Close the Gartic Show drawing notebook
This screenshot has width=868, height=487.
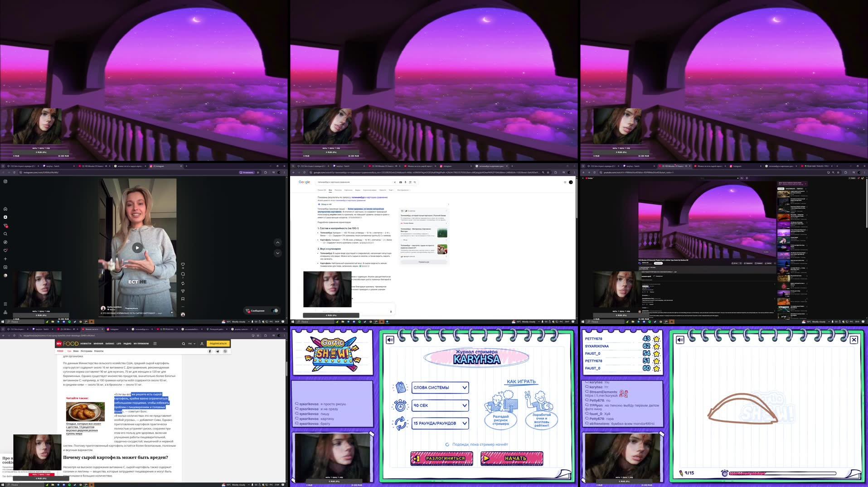point(854,340)
